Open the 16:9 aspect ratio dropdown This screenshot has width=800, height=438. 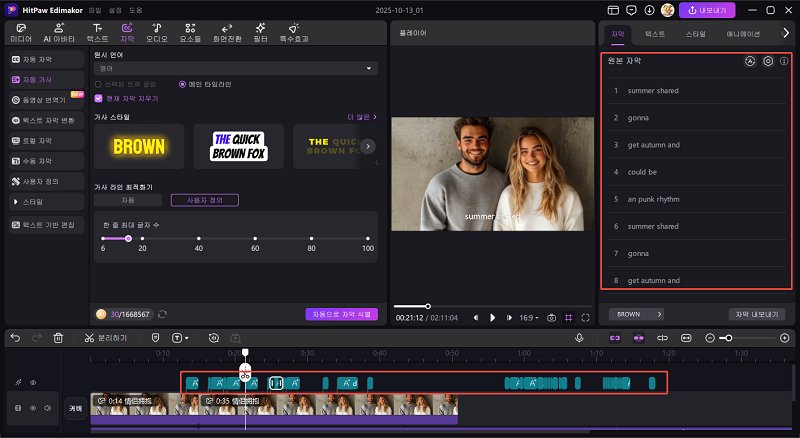pos(528,317)
